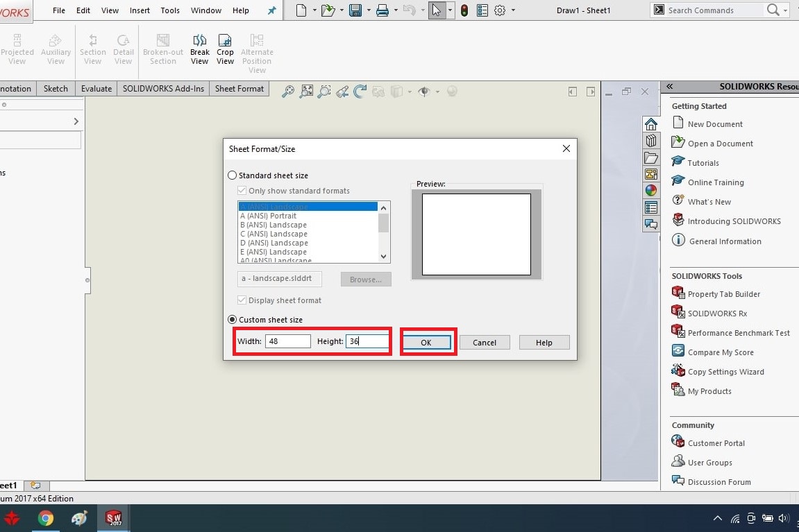The height and width of the screenshot is (532, 799).
Task: Confirm the sheet size with OK
Action: point(426,343)
